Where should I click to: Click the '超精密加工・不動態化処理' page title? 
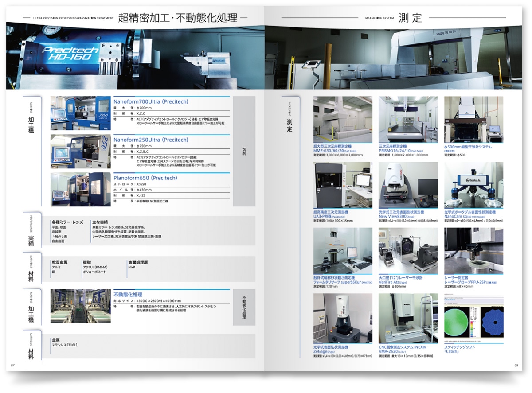coord(179,18)
